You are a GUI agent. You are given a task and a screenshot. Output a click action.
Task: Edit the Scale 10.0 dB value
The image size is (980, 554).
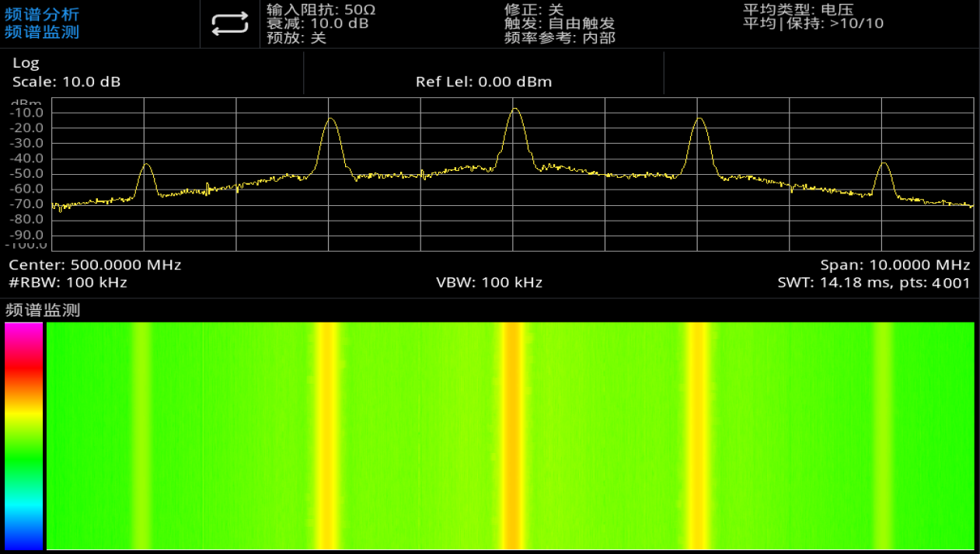point(66,82)
